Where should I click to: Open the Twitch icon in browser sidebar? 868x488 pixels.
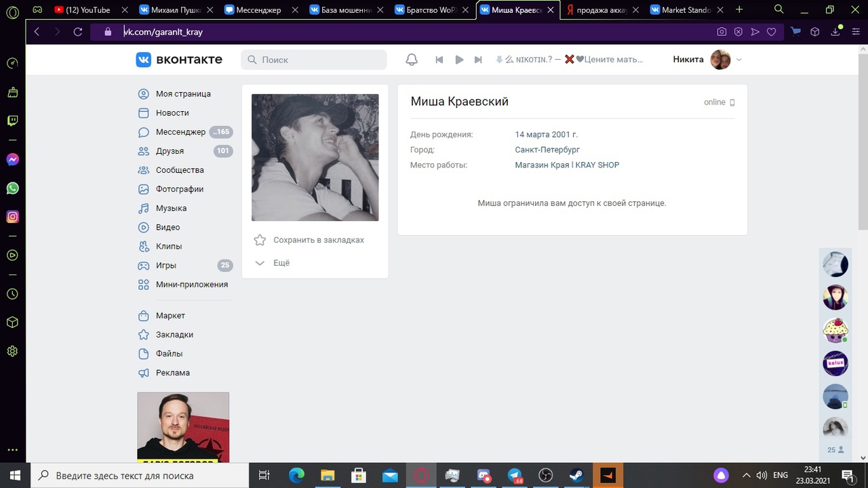pyautogui.click(x=12, y=121)
